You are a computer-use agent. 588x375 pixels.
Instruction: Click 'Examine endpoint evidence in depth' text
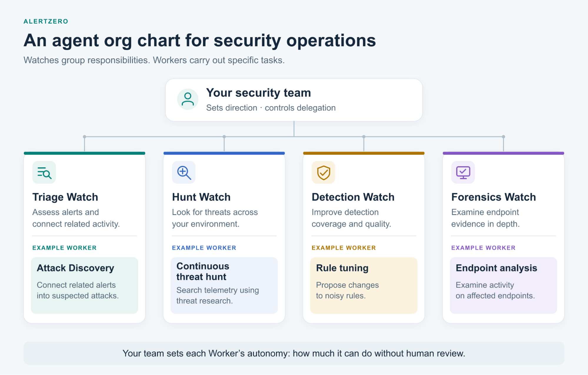click(x=486, y=218)
